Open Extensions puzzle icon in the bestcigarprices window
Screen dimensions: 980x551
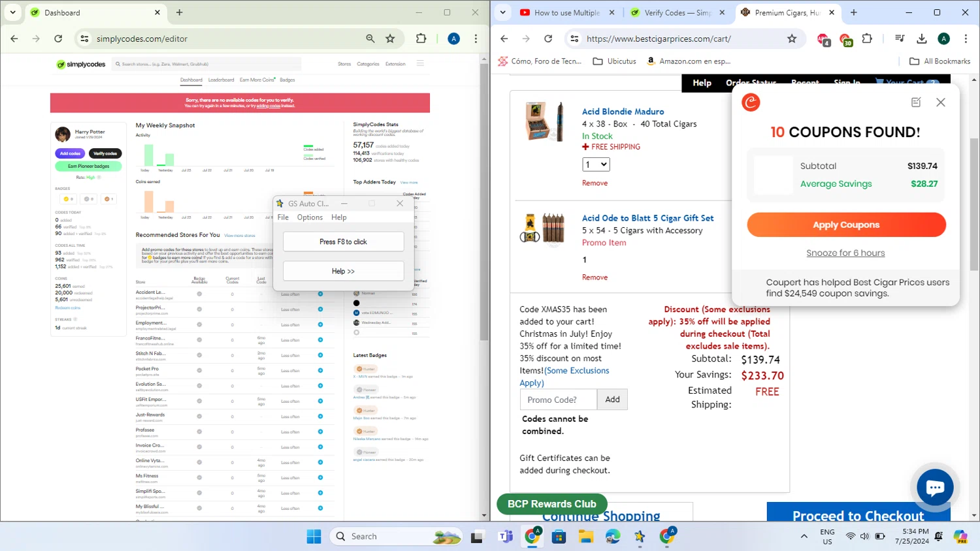point(867,39)
